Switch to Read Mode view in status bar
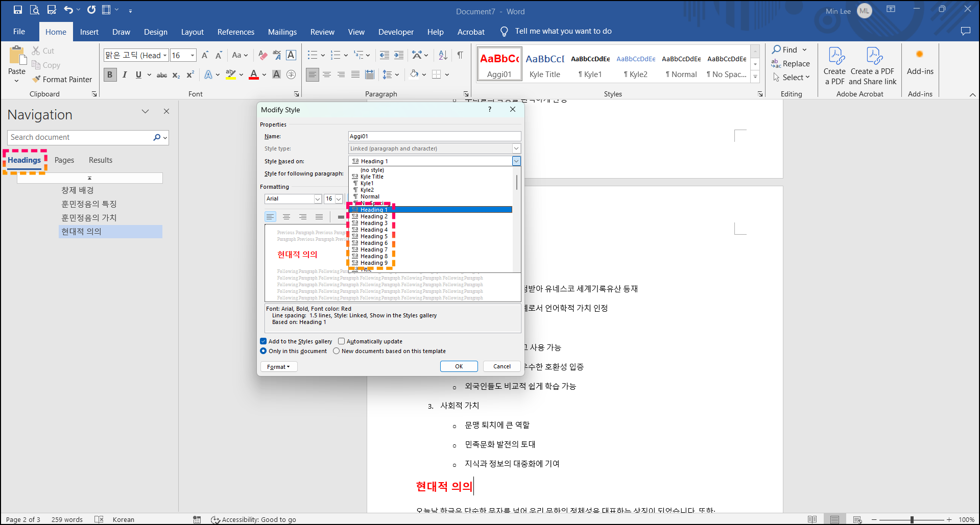This screenshot has height=525, width=980. coord(812,519)
